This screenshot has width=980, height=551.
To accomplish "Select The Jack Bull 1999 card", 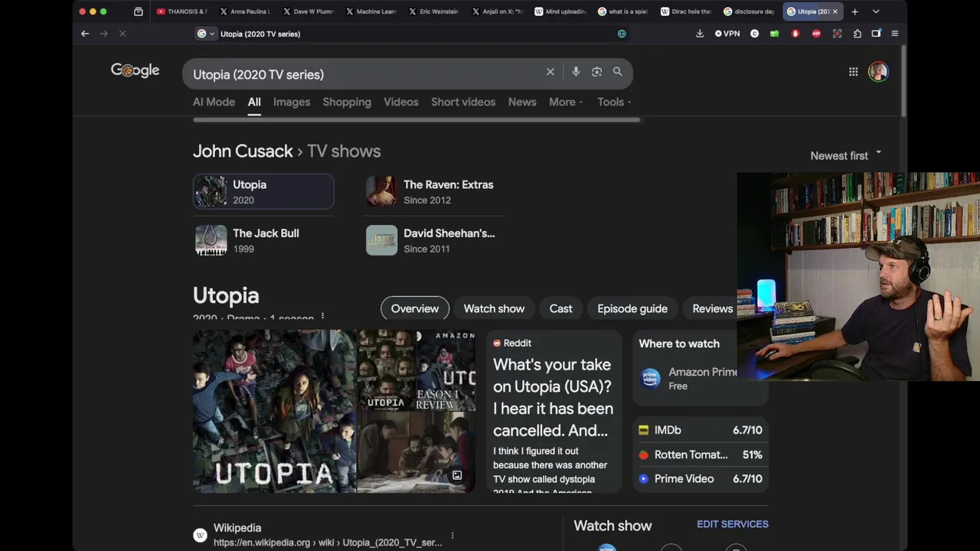I will click(263, 240).
